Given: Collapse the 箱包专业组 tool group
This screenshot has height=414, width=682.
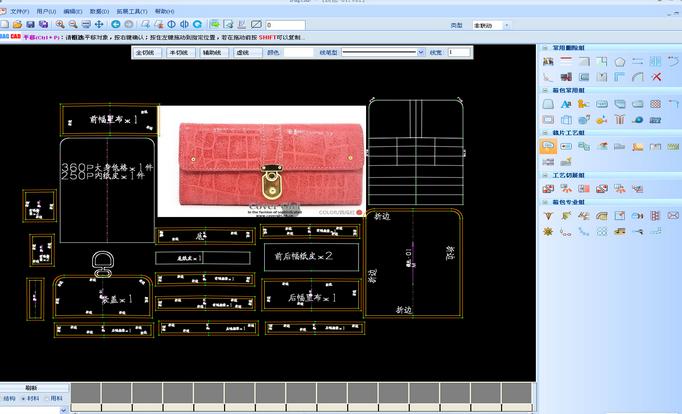Looking at the screenshot, I should click(545, 202).
